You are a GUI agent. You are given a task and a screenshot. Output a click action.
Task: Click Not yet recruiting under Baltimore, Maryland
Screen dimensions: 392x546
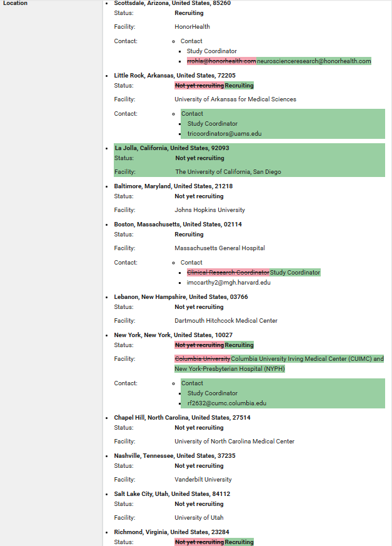(x=199, y=197)
